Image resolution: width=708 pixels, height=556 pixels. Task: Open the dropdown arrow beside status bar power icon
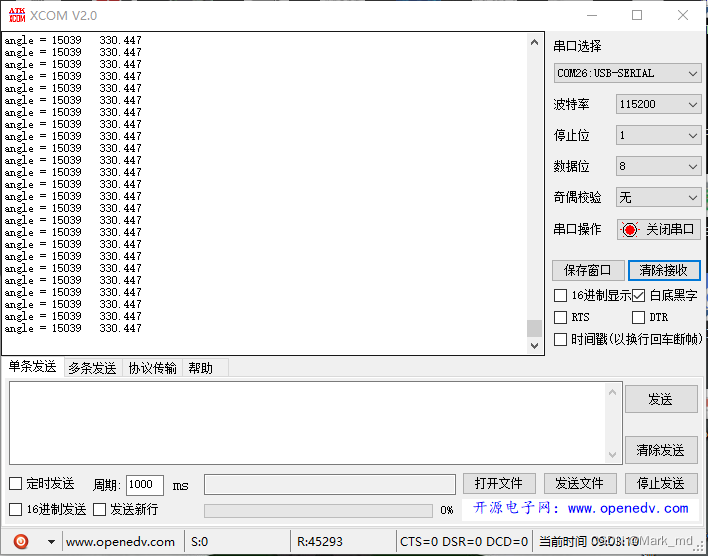pyautogui.click(x=51, y=542)
